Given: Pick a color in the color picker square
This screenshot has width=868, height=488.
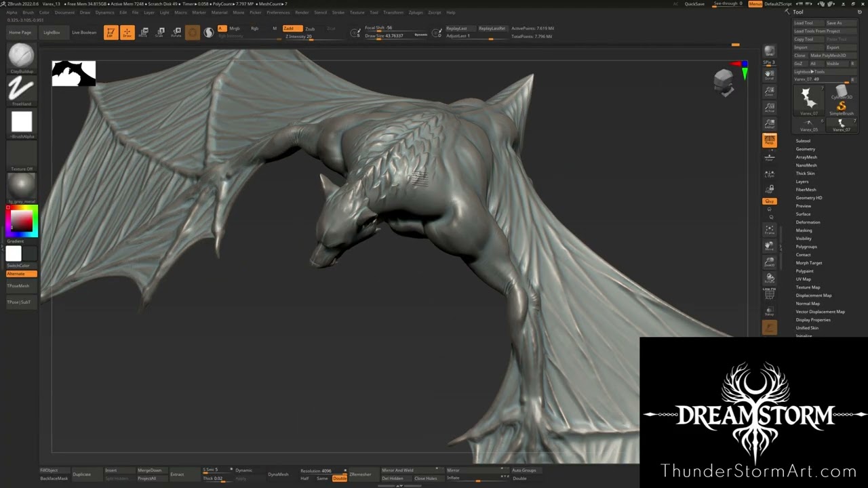Looking at the screenshot, I should point(21,221).
